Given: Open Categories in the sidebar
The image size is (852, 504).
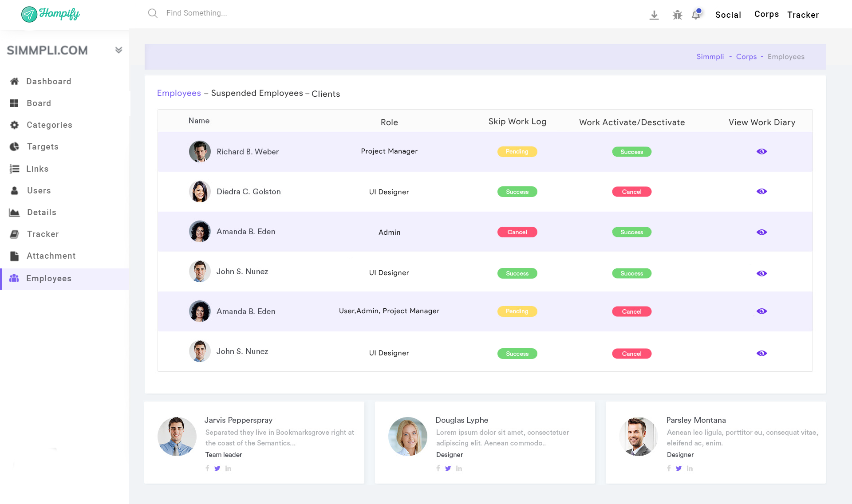Looking at the screenshot, I should [x=49, y=125].
